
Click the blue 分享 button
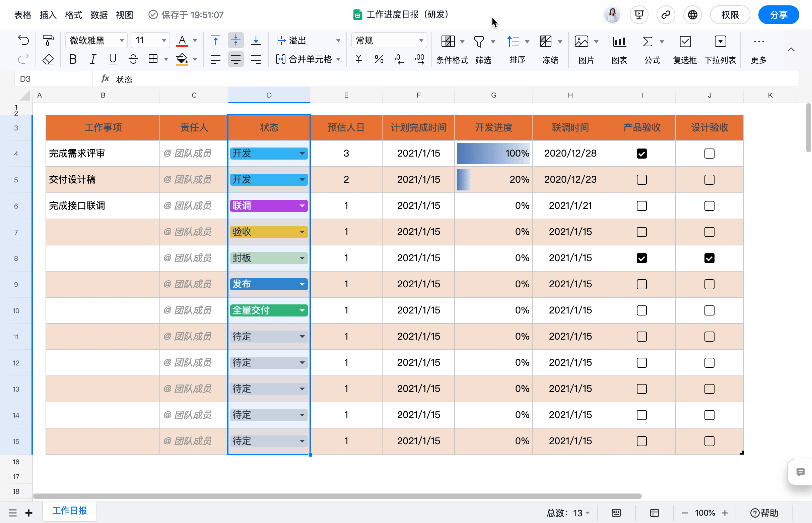pos(778,15)
